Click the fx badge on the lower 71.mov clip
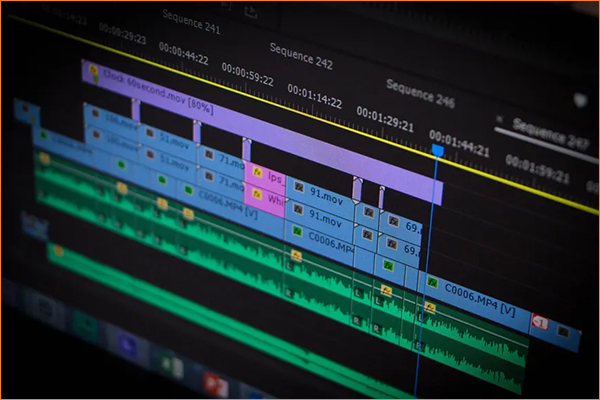Screen dimensions: 600x400 tap(209, 176)
